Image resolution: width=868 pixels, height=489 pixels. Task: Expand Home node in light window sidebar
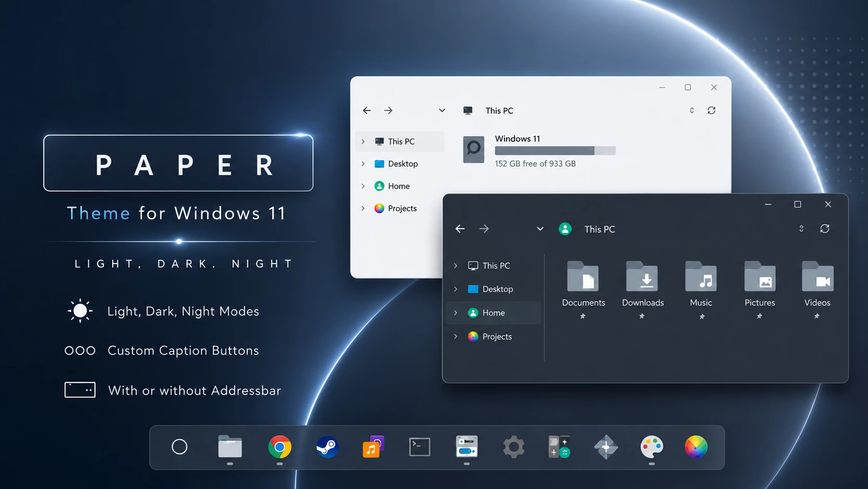(363, 186)
